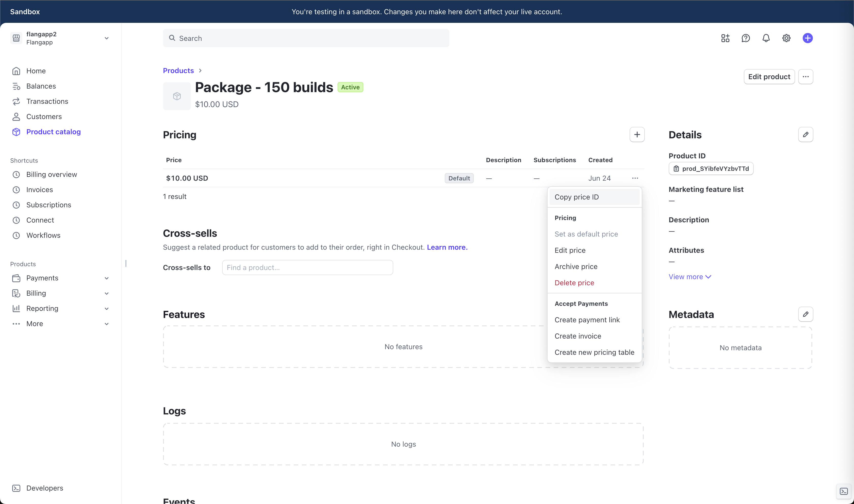
Task: Open the apps grid icon
Action: coord(725,38)
